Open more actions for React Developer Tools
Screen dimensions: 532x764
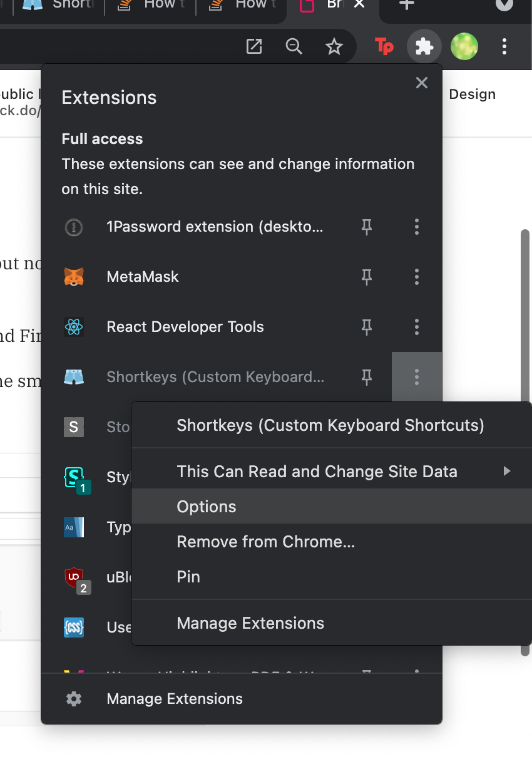point(417,327)
